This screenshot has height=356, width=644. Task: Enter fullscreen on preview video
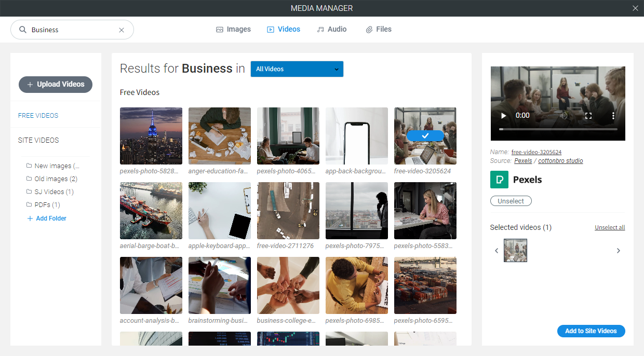point(588,115)
